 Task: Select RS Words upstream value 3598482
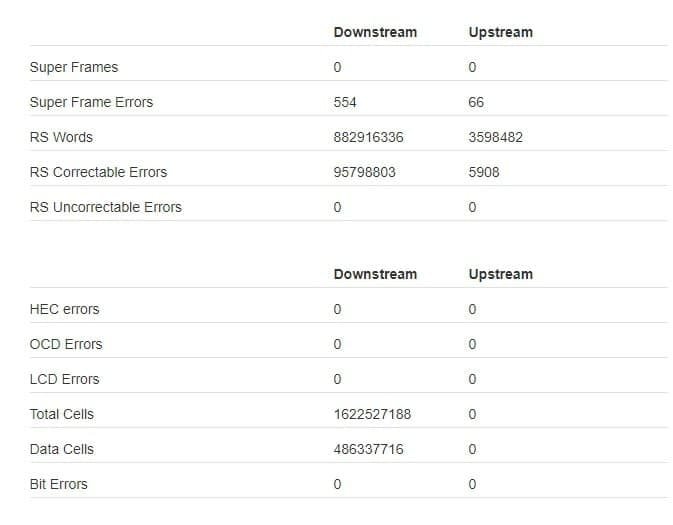pos(495,137)
